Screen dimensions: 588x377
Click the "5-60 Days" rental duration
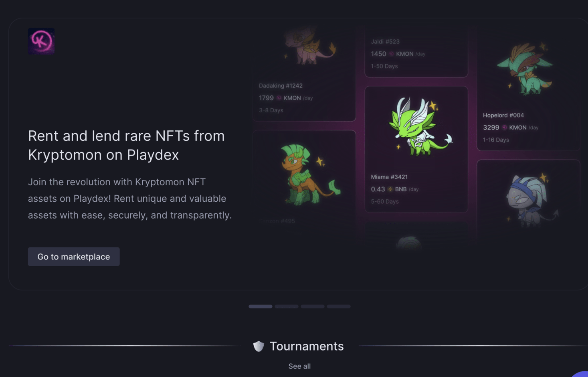(385, 202)
